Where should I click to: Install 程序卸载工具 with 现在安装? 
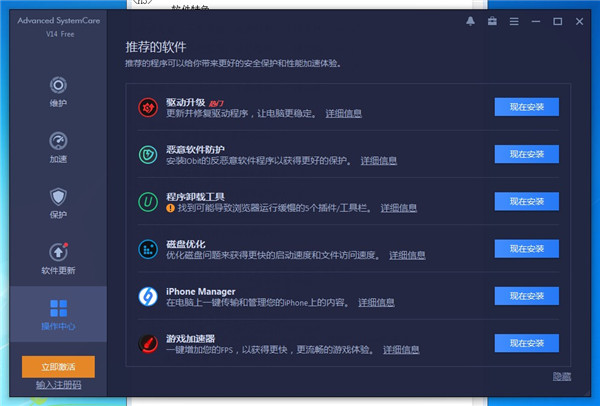[527, 201]
